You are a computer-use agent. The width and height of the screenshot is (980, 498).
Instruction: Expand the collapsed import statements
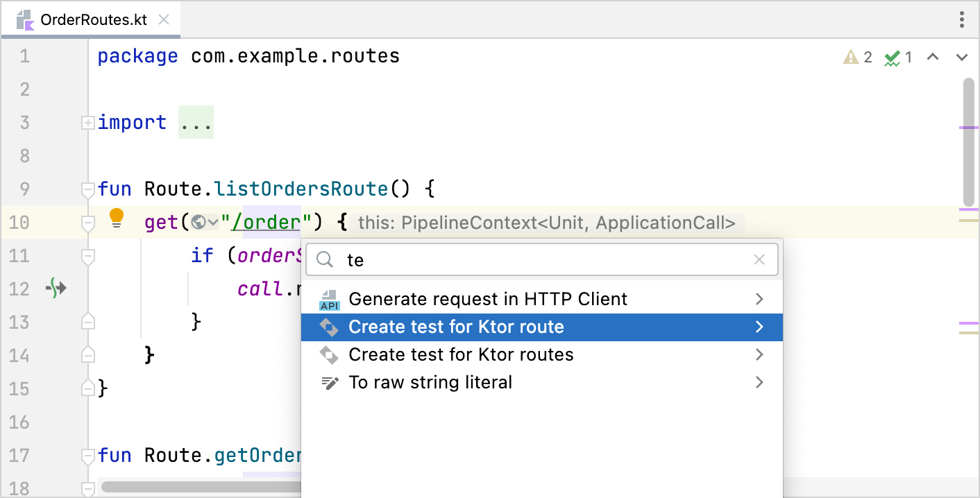tap(87, 122)
